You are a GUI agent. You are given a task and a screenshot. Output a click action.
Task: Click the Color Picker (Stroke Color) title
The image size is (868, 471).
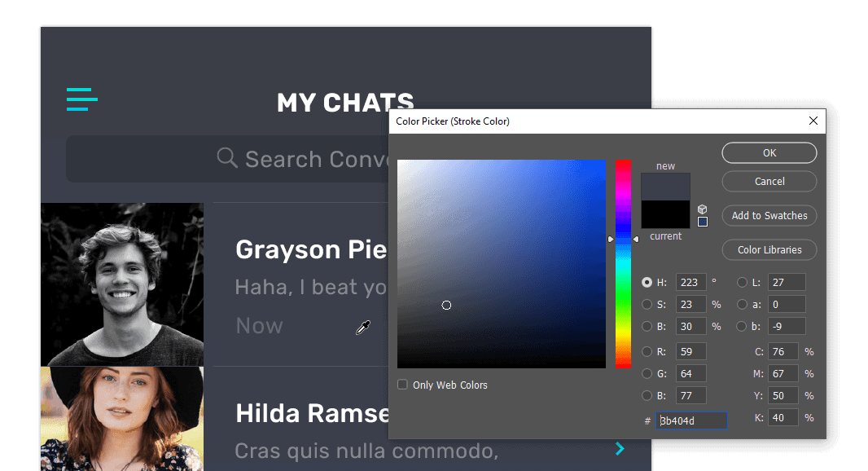pos(453,121)
